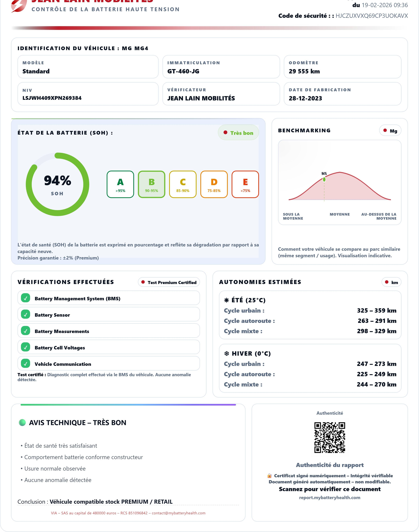Viewport: 419px width, 532px height.
Task: Click the Très bon status badge
Action: point(238,133)
